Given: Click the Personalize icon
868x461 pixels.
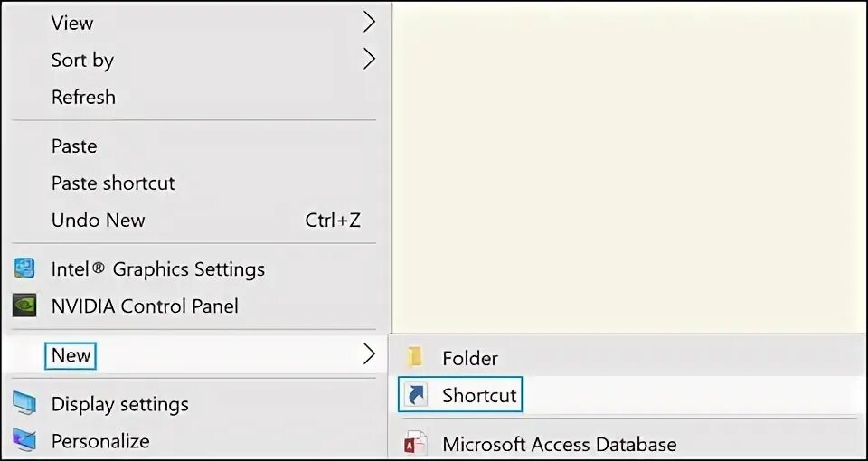Looking at the screenshot, I should 24,441.
